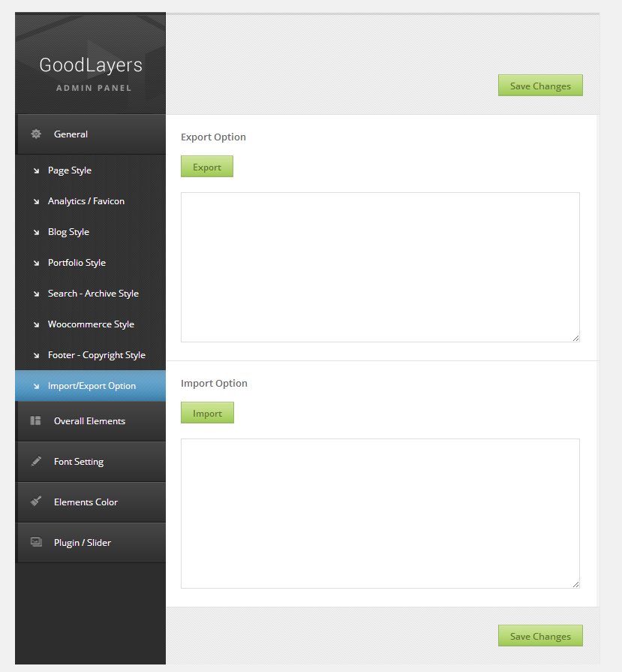
Task: Click the arrow icon next to Woocommerce Style
Action: pyautogui.click(x=36, y=325)
